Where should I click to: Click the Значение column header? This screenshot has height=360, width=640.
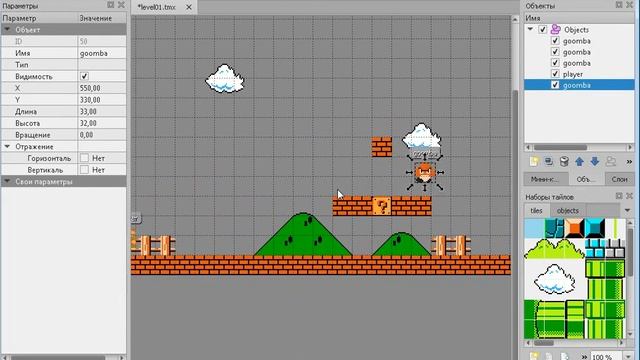point(102,18)
